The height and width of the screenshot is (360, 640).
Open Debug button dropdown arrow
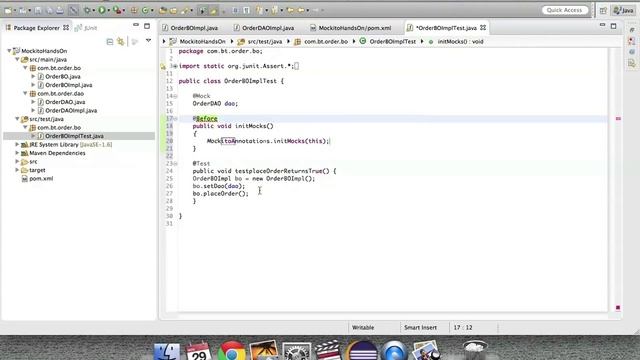point(93,11)
